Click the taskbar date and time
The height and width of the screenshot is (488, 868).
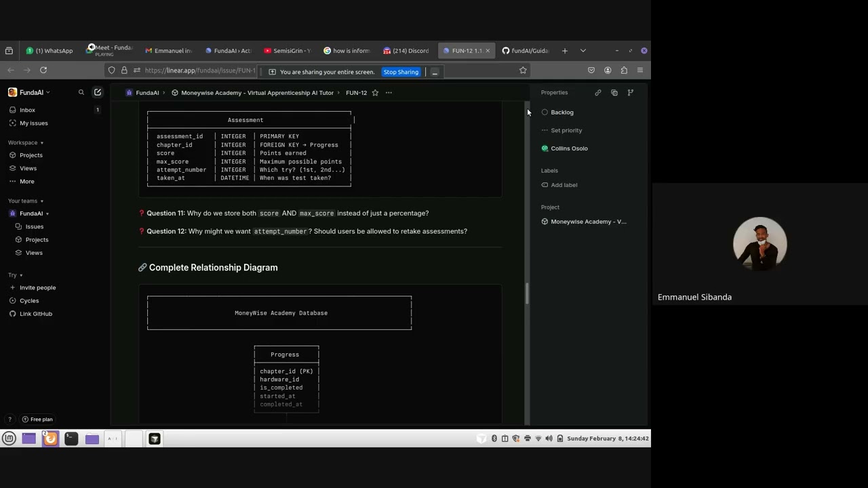pos(608,439)
